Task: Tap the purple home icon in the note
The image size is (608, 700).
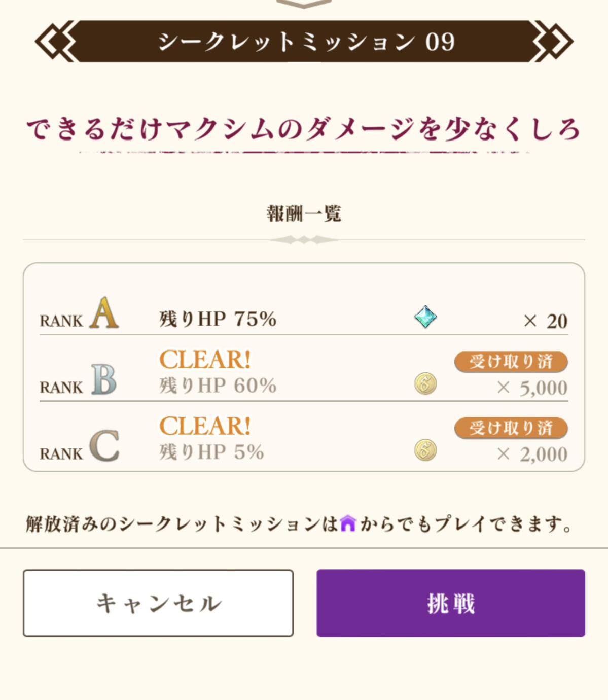Action: pyautogui.click(x=348, y=523)
